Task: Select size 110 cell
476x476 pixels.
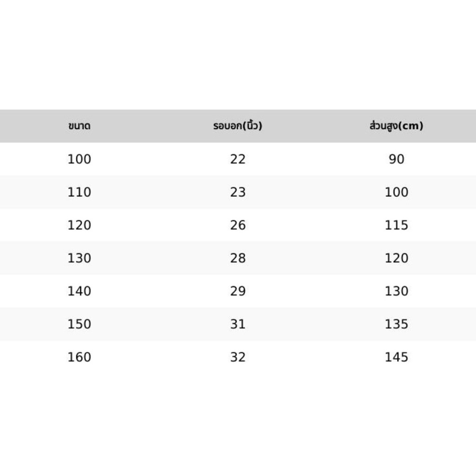Action: click(79, 192)
